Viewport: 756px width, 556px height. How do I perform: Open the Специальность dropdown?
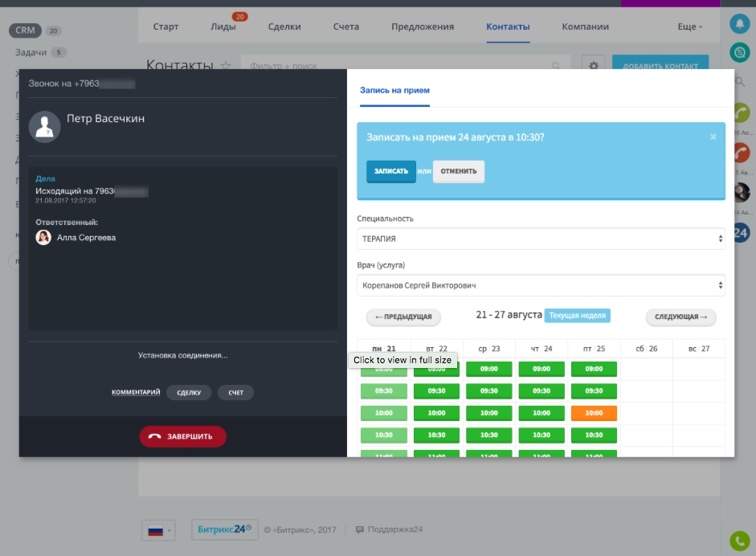coord(541,239)
